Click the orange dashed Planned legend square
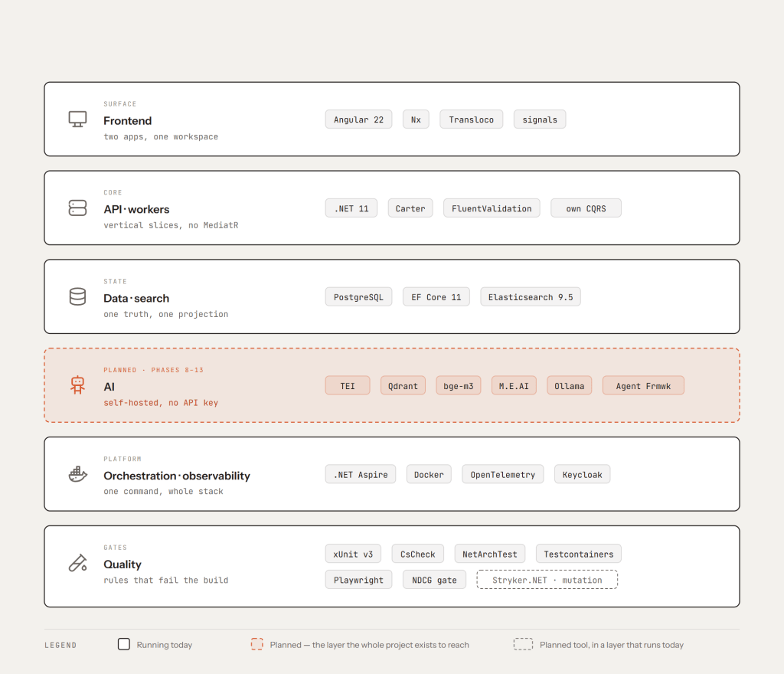 coord(257,644)
